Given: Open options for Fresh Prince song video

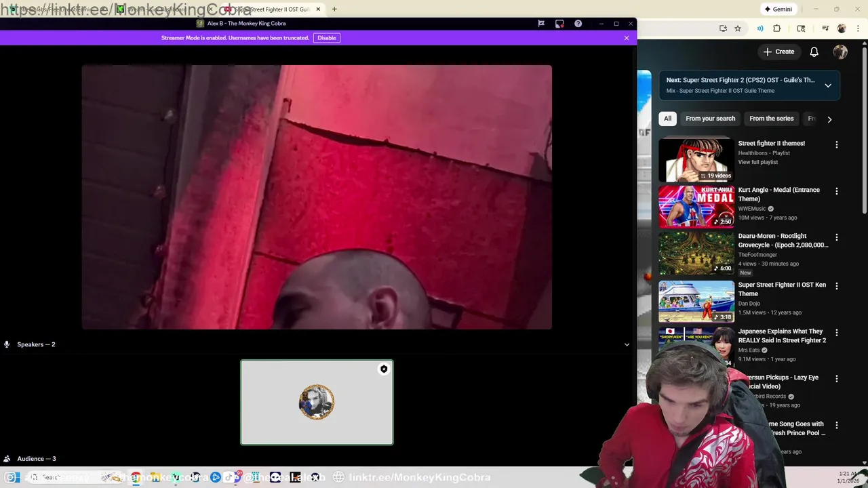Looking at the screenshot, I should [836, 426].
